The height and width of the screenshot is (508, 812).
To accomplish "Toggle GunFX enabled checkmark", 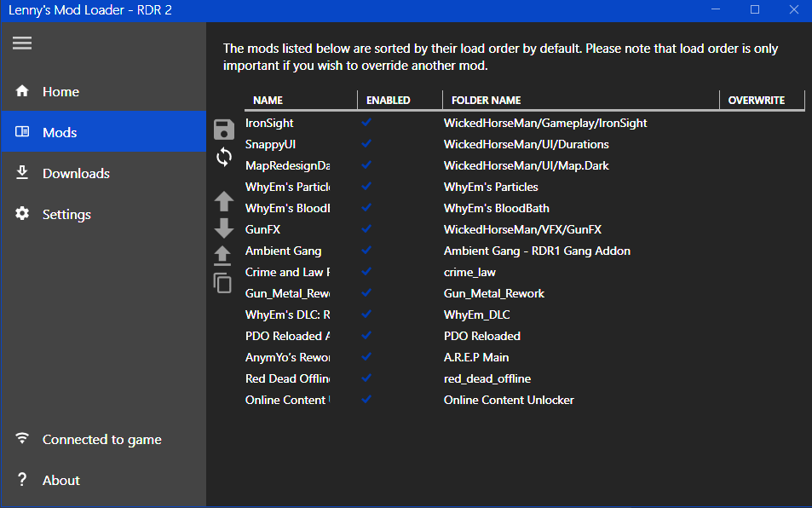I will click(x=366, y=228).
